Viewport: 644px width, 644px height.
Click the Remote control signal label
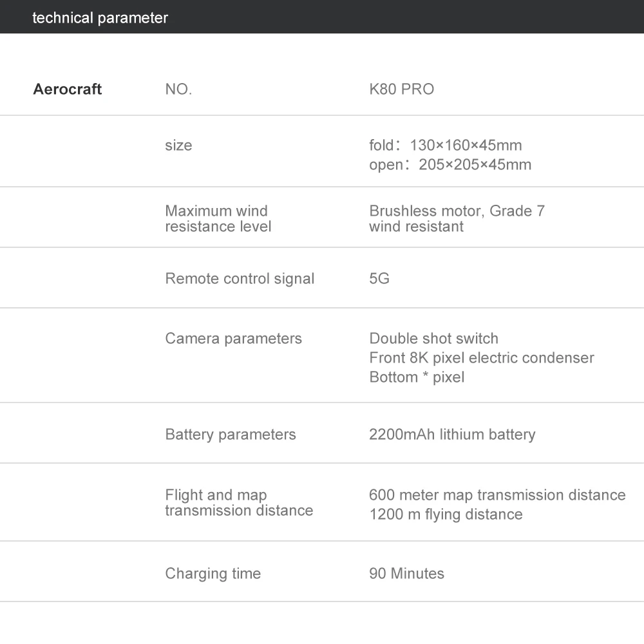point(240,278)
